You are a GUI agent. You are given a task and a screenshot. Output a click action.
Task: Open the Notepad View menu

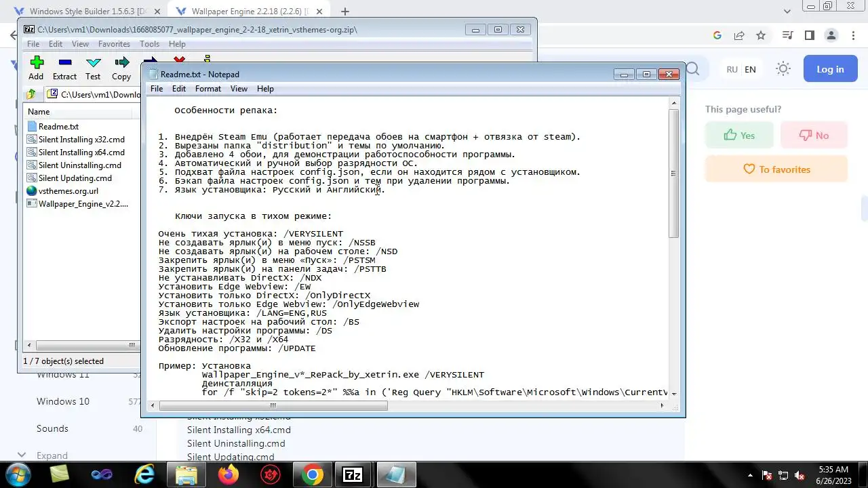[239, 89]
